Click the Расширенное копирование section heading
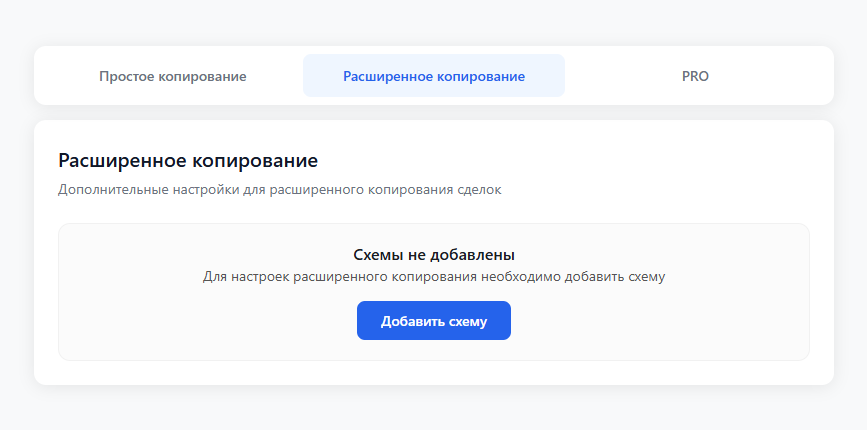Viewport: 867px width, 430px height. point(188,160)
